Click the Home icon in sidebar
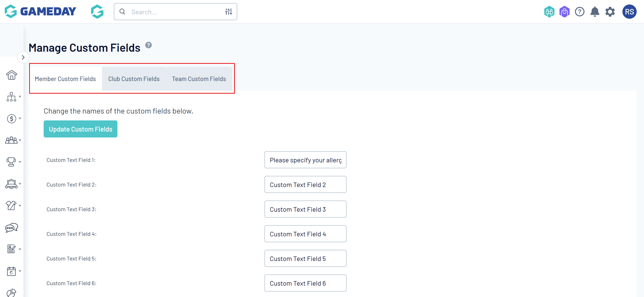Viewport: 644px width, 297px height. pyautogui.click(x=11, y=75)
